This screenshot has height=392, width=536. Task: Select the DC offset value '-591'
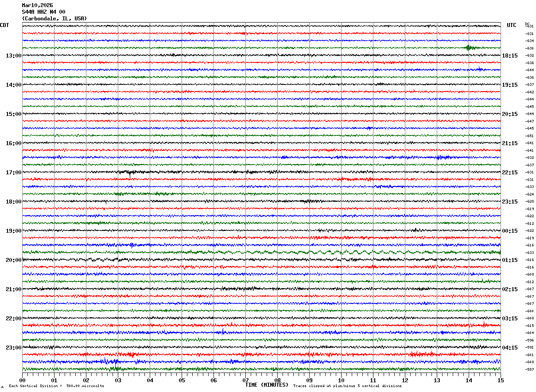(529, 347)
